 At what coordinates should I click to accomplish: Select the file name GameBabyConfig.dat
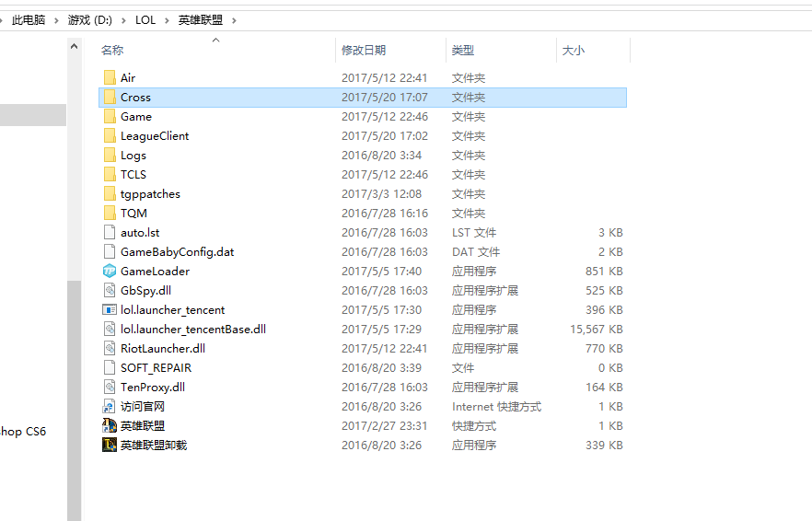pyautogui.click(x=177, y=252)
